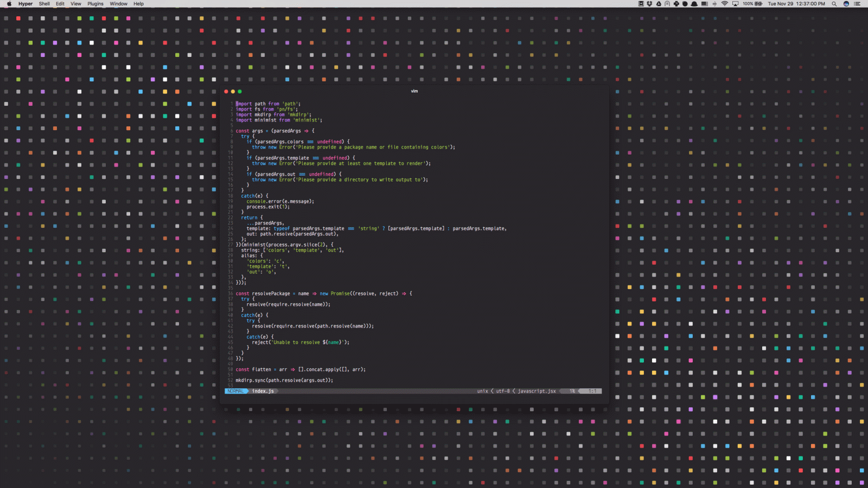Image resolution: width=868 pixels, height=488 pixels.
Task: Open the Google Drive status icon
Action: [x=658, y=4]
